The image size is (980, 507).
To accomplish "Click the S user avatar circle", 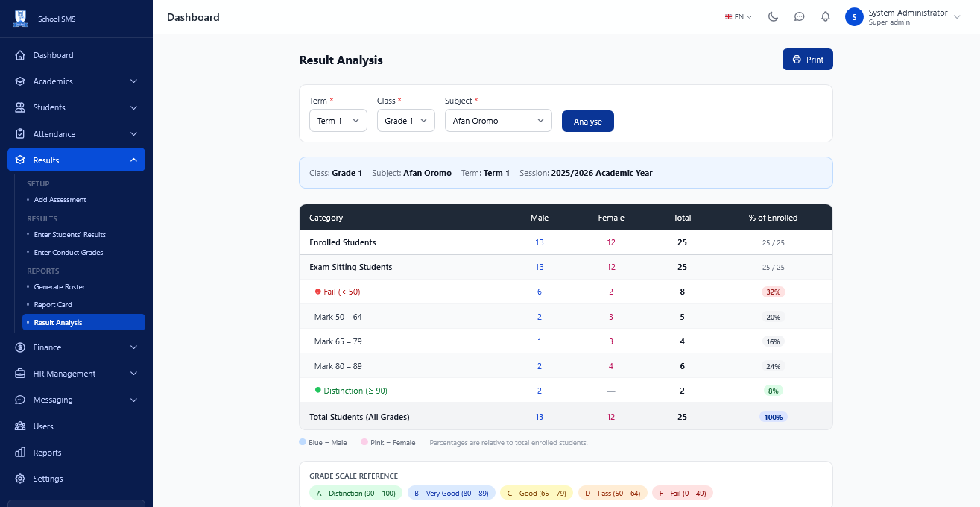I will tap(854, 16).
